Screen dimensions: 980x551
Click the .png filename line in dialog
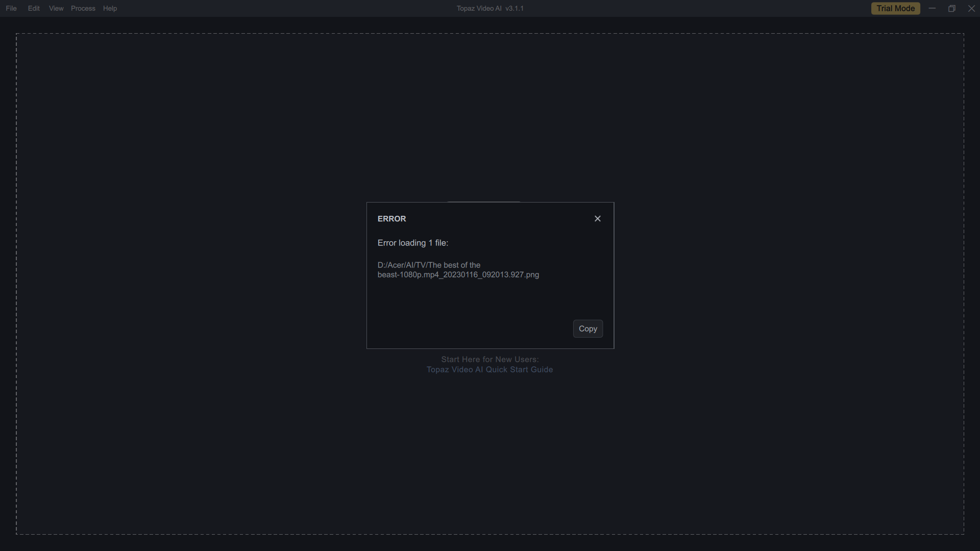pos(458,275)
